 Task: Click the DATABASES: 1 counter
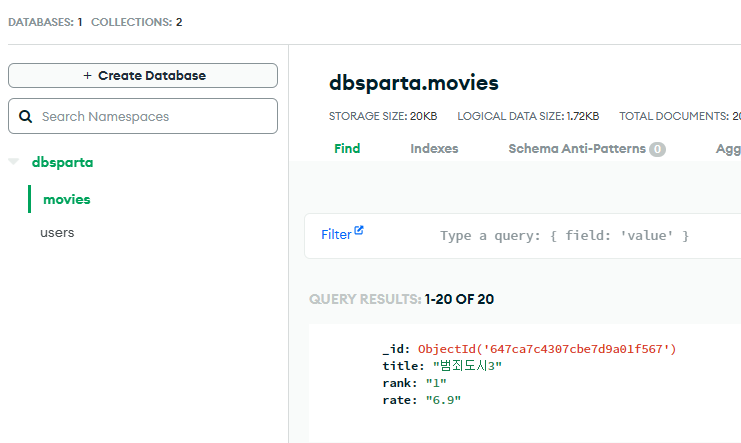coord(45,22)
